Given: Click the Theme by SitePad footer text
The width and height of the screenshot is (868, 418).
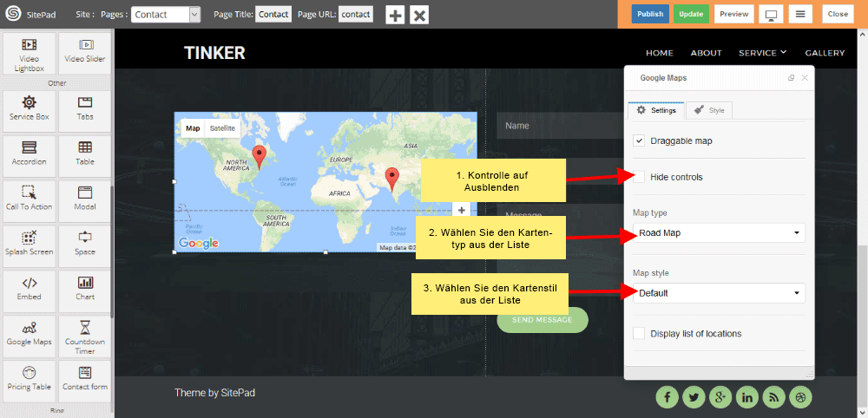Looking at the screenshot, I should coord(214,393).
